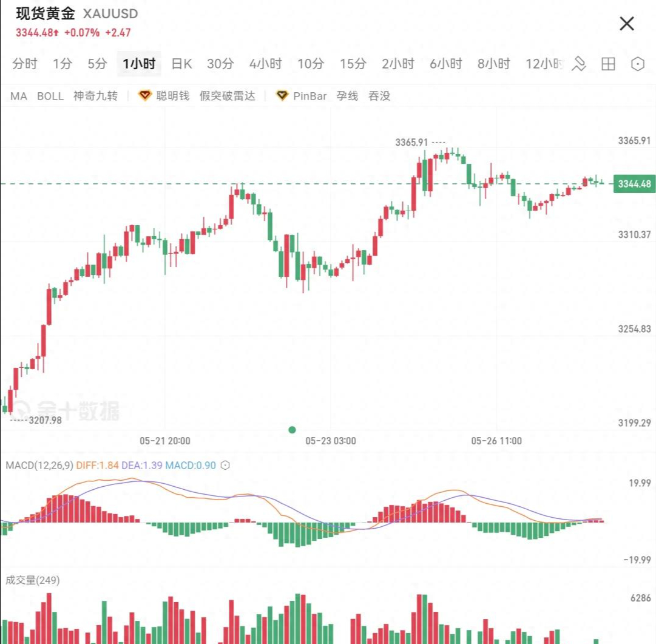Toggle the 神奇九转 indicator
Viewport: 656px width, 644px height.
coord(95,96)
